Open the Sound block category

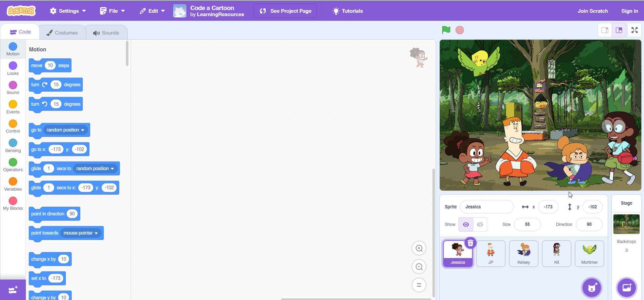(13, 88)
